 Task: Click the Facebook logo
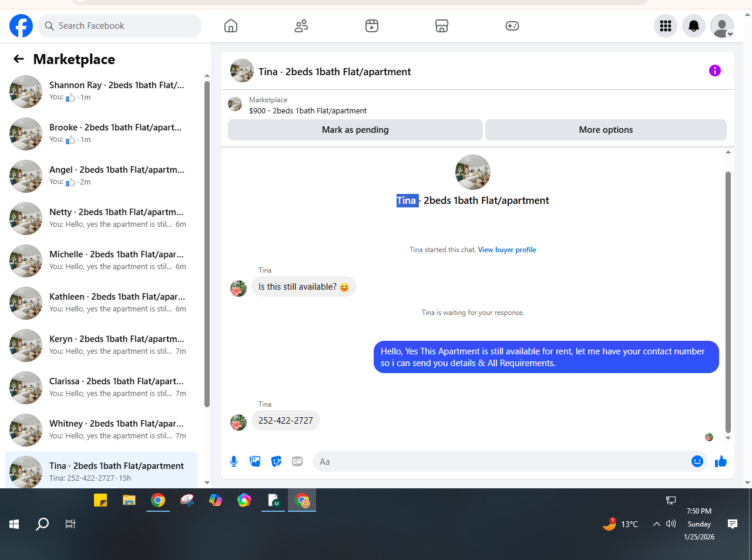21,26
